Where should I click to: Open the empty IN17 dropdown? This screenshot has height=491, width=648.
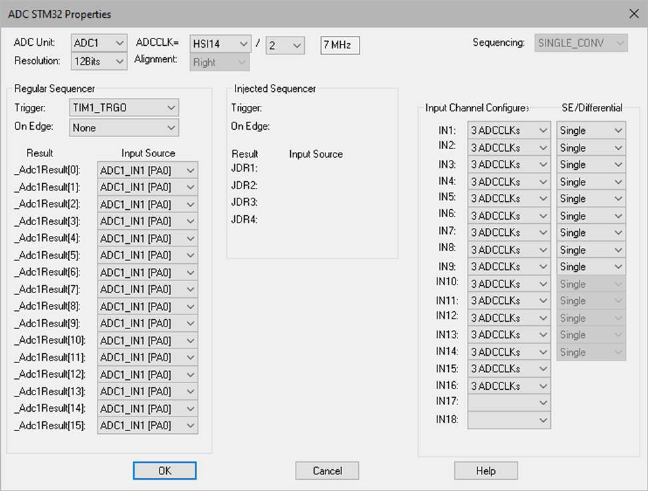(x=509, y=403)
